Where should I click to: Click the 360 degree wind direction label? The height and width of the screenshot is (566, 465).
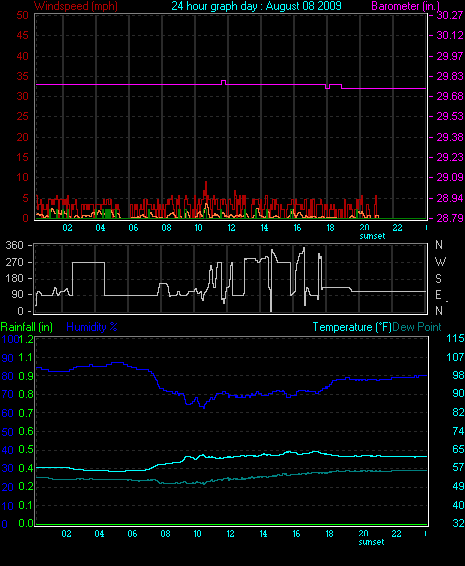pos(14,245)
